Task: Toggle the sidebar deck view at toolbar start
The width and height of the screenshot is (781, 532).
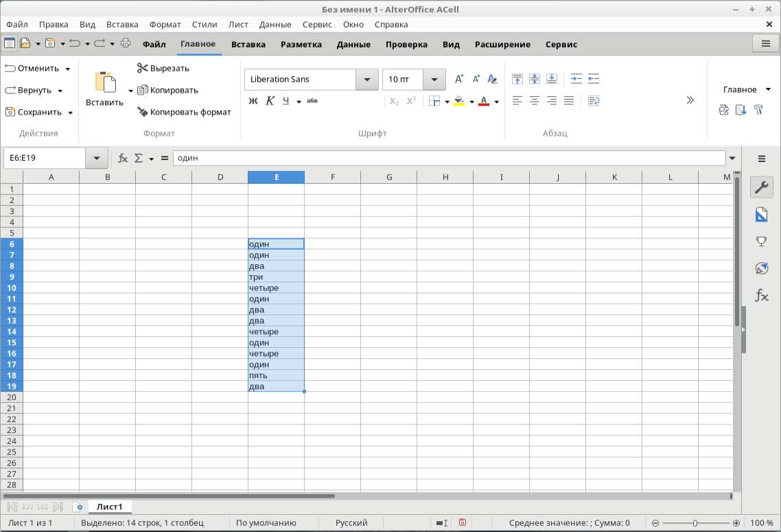Action: [x=10, y=43]
